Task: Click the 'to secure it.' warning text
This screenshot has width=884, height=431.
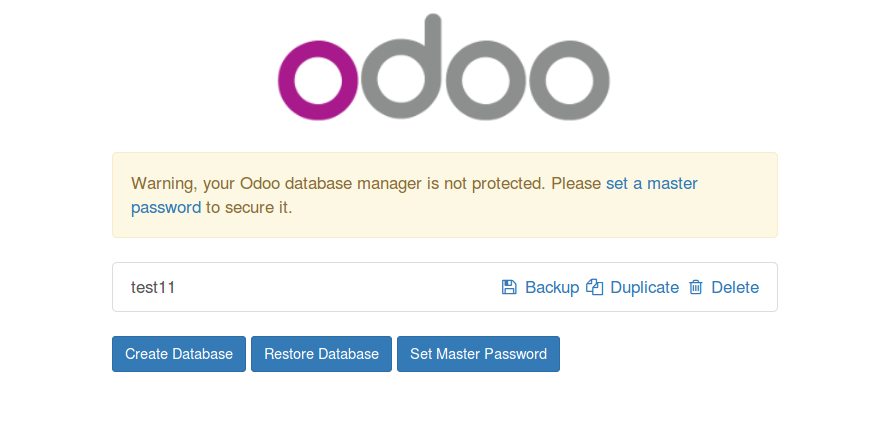Action: (249, 208)
